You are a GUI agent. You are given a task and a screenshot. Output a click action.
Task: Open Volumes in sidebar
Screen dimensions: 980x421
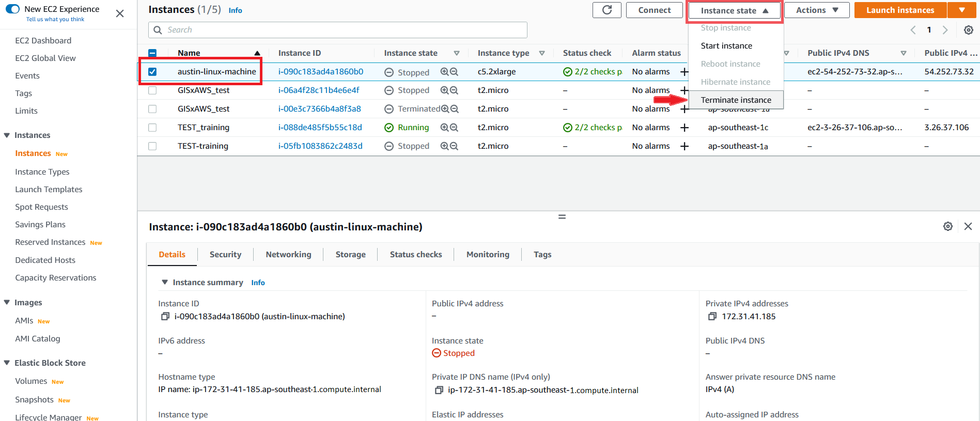[x=31, y=381]
